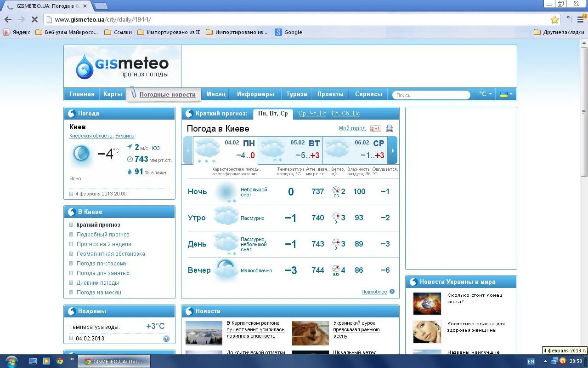Open the Chrome wrench menu
This screenshot has width=588, height=368.
580,19
